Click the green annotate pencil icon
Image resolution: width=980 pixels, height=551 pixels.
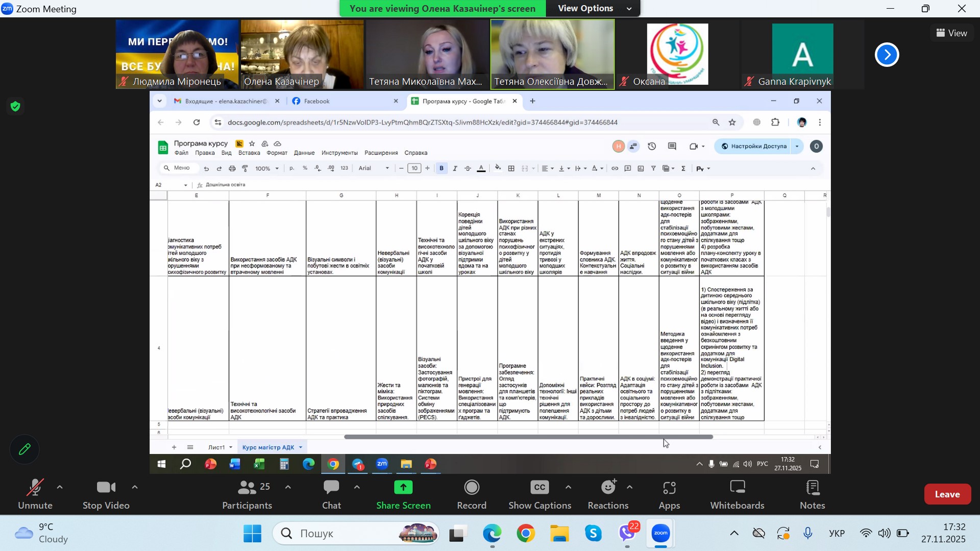coord(24,449)
